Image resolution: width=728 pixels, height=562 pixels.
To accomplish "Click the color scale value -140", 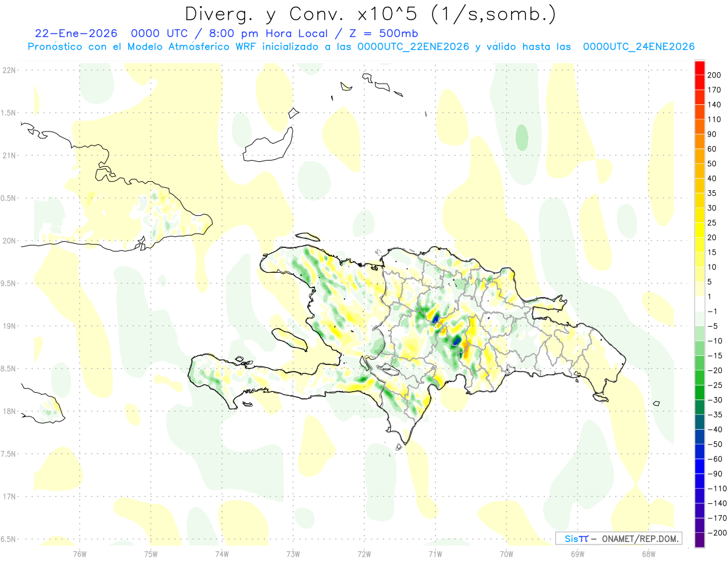I will click(x=716, y=503).
